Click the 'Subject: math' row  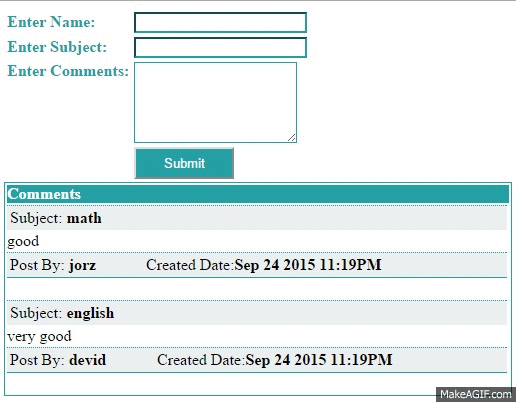[x=257, y=218]
